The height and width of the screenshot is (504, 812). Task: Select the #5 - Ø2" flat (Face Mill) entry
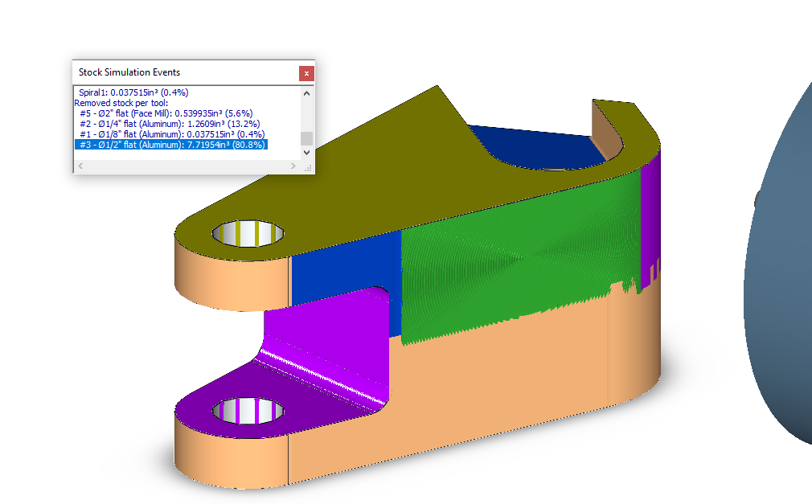[166, 113]
